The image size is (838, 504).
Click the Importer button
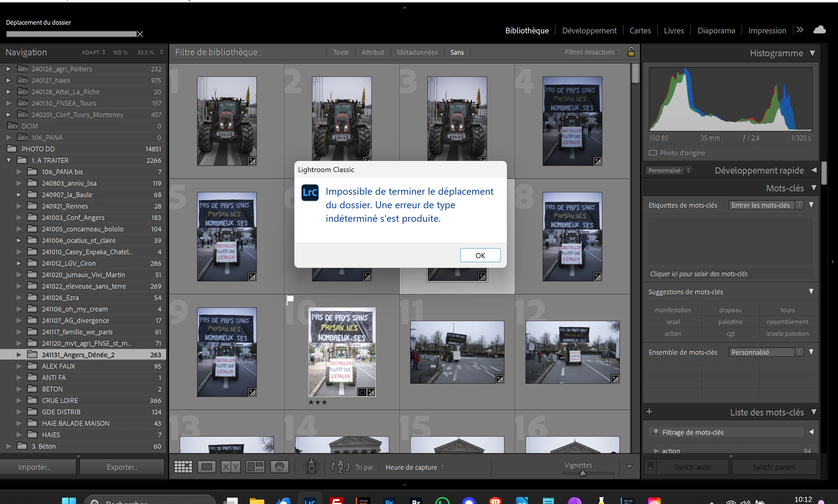point(34,467)
